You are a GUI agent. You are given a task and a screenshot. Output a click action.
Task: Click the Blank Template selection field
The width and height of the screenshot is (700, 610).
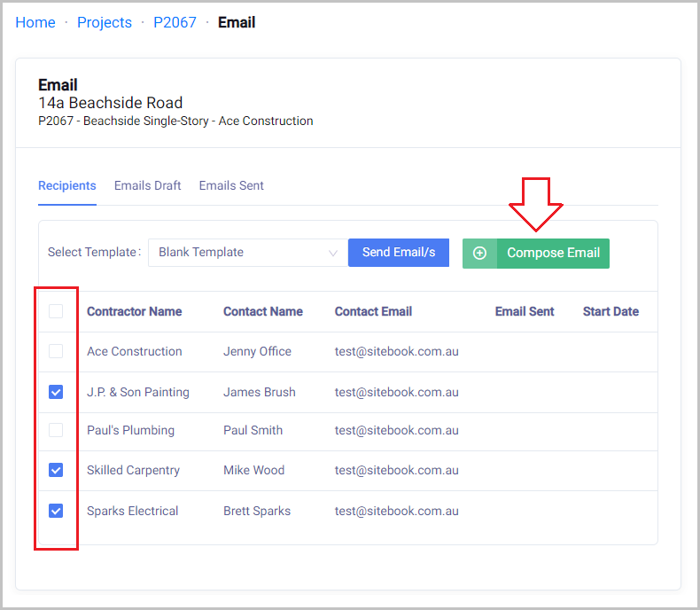(239, 253)
